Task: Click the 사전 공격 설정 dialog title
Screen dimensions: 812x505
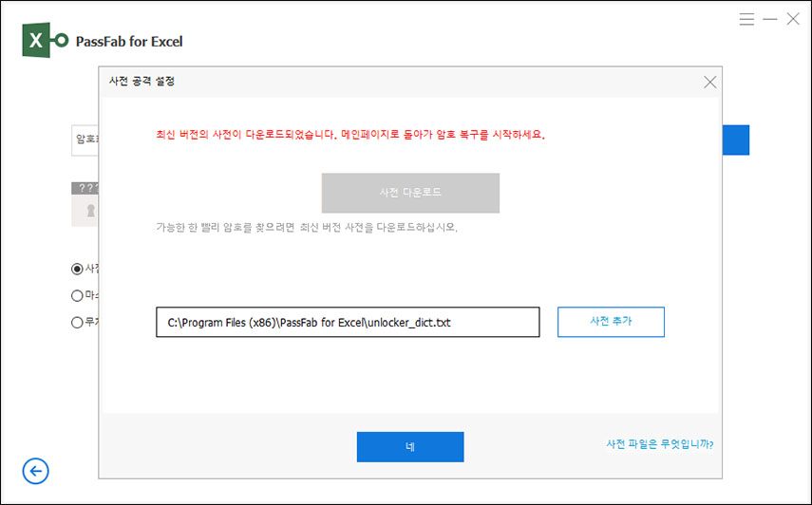Action: [142, 82]
